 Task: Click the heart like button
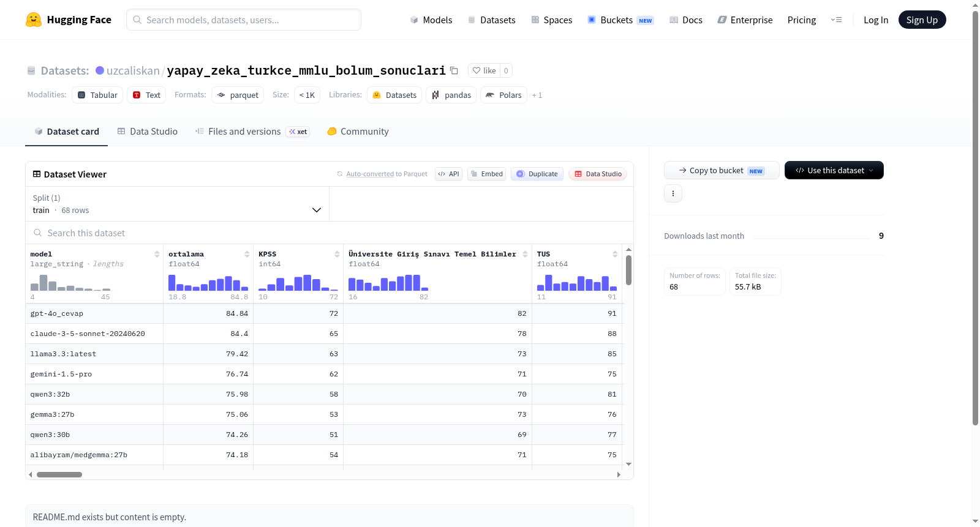tap(484, 70)
